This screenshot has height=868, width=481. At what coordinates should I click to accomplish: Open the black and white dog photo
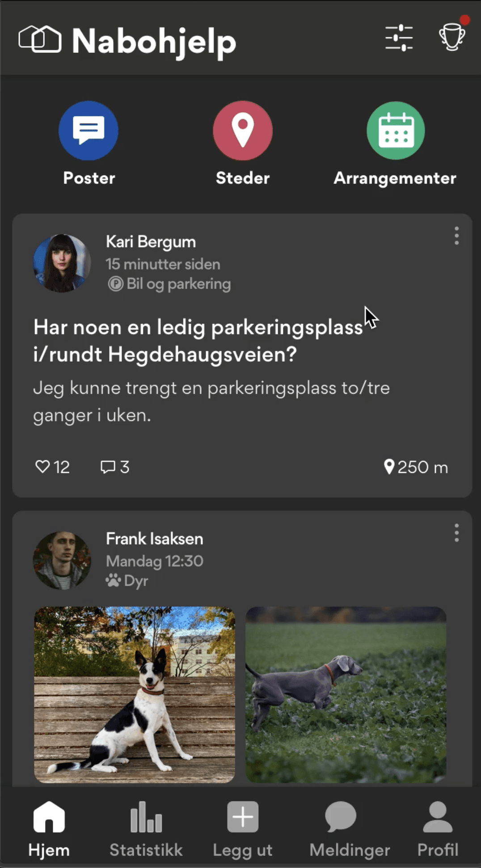point(135,694)
